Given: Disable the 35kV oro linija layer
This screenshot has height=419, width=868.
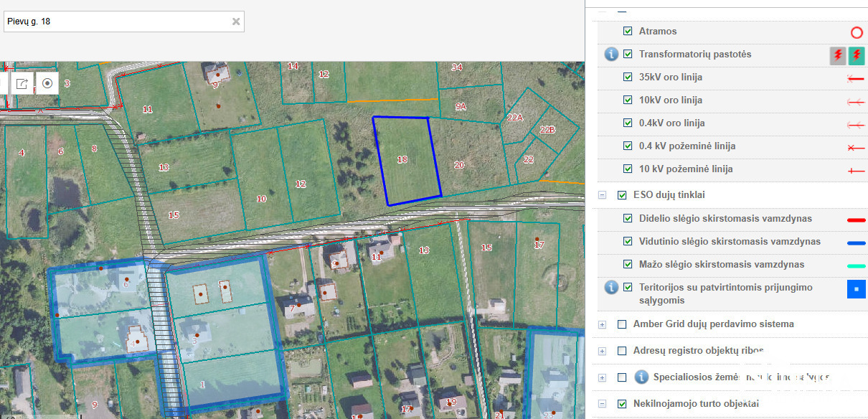Looking at the screenshot, I should click(x=628, y=77).
